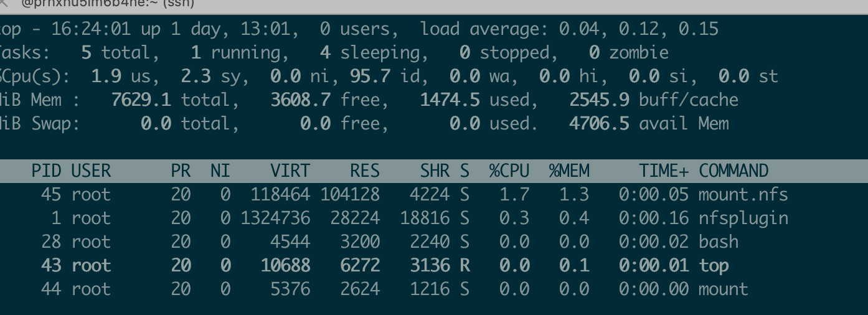Image resolution: width=868 pixels, height=315 pixels.
Task: Click the mount command in PID 44 row
Action: point(724,289)
